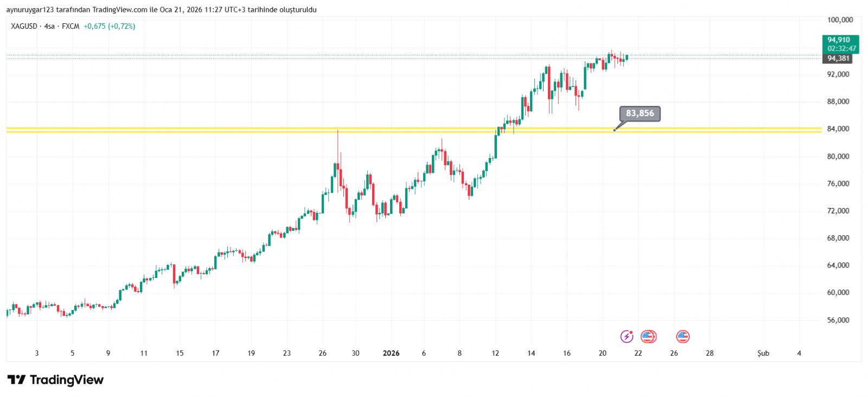Select the yellow horizontal support line
Screen dimensions: 868x398
(x=271, y=130)
